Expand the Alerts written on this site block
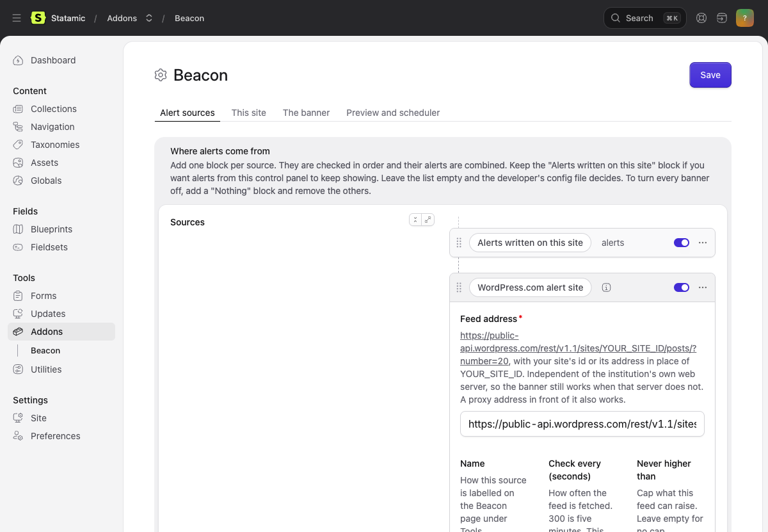Viewport: 768px width, 532px height. click(530, 243)
